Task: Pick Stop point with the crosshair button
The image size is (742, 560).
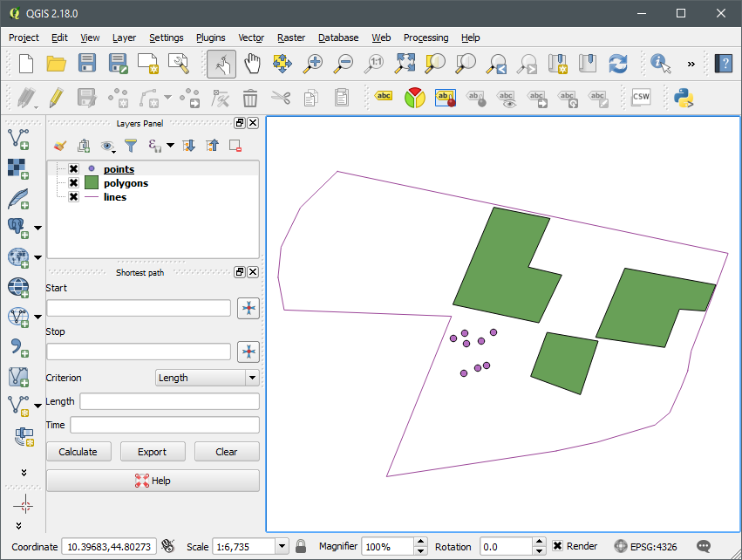Action: coord(248,352)
